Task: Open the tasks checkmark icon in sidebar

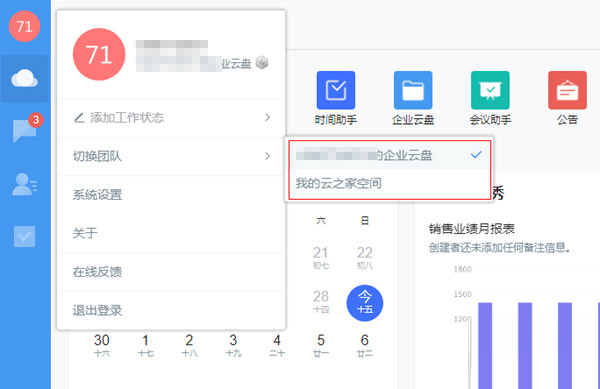Action: [24, 236]
